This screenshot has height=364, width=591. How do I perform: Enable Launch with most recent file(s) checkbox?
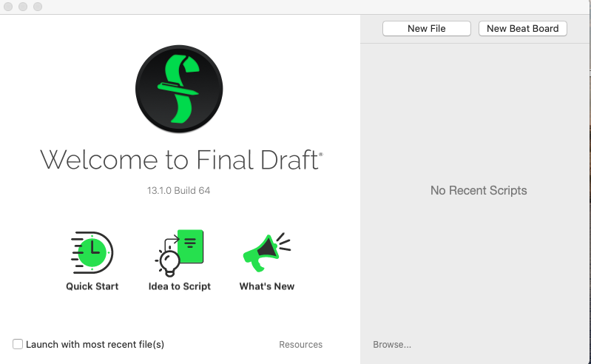coord(18,344)
